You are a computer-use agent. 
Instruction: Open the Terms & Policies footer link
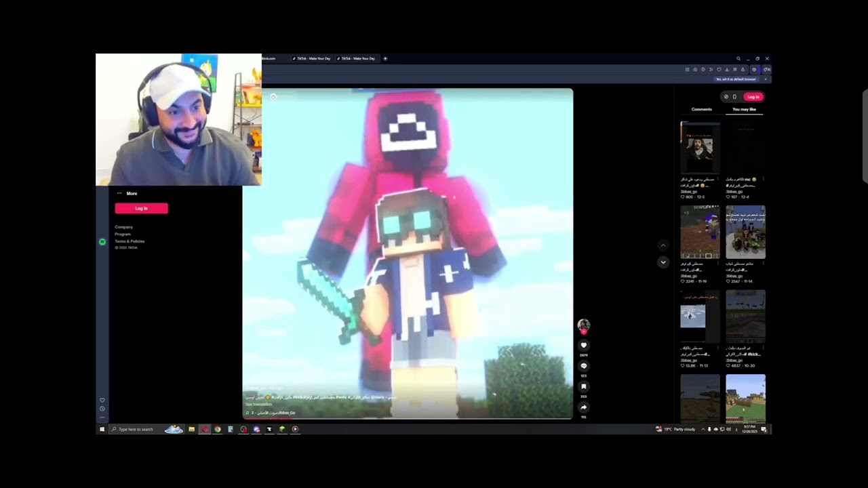130,241
